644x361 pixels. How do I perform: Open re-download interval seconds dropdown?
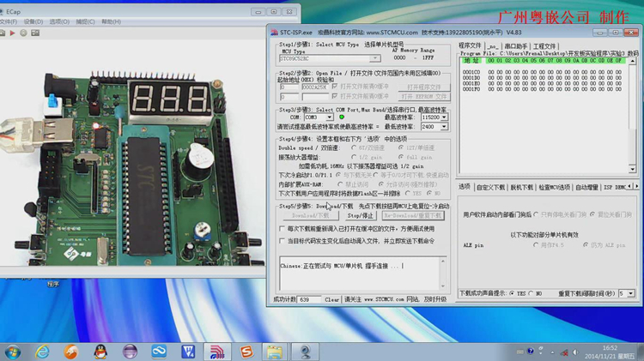pyautogui.click(x=631, y=293)
